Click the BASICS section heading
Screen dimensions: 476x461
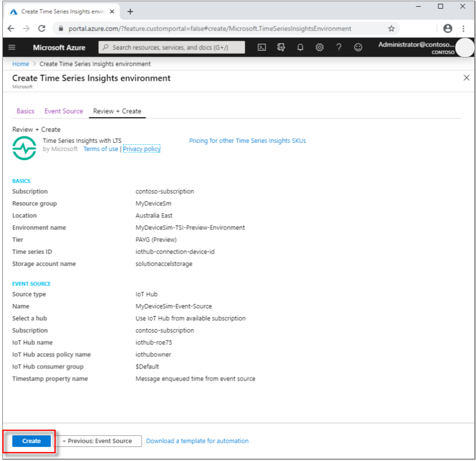21,181
